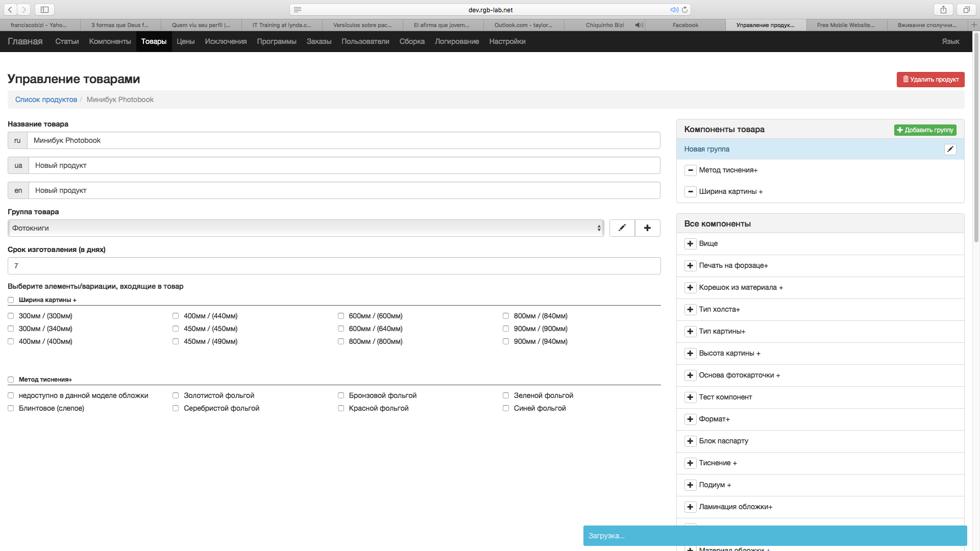The height and width of the screenshot is (551, 980).
Task: Click pencil icon to edit Новая группа
Action: [950, 149]
